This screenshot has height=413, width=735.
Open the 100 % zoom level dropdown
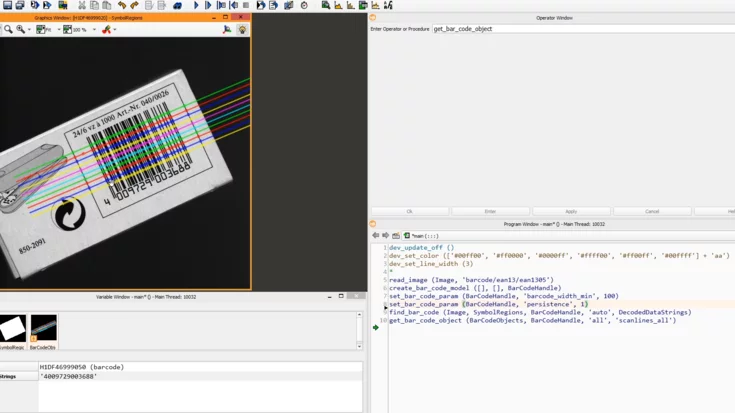(x=94, y=30)
